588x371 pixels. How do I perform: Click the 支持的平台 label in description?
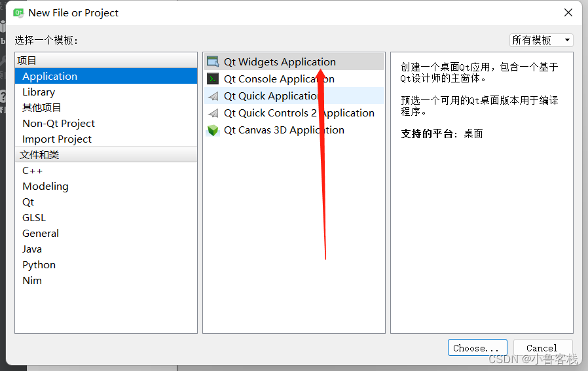(429, 133)
